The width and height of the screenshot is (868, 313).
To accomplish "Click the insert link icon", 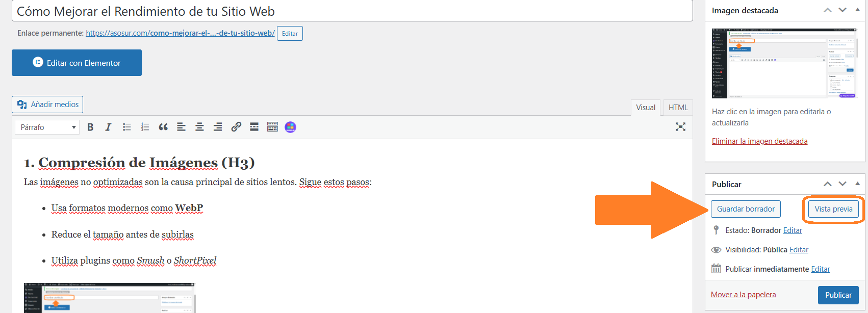I will tap(236, 127).
